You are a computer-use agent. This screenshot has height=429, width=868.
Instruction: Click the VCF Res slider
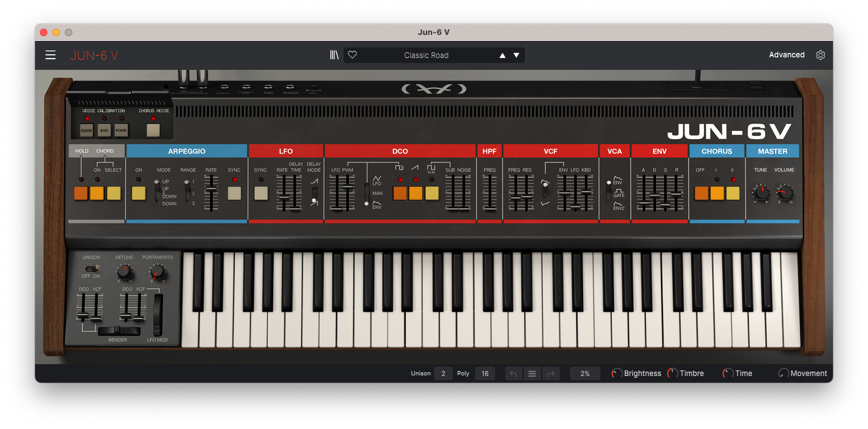(x=527, y=193)
